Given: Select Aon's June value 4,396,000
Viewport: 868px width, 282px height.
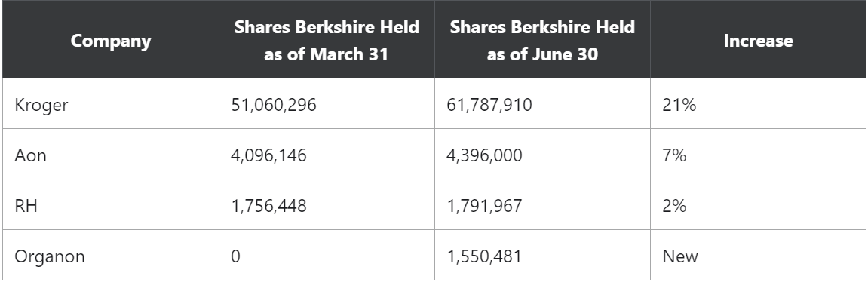Looking at the screenshot, I should point(542,155).
